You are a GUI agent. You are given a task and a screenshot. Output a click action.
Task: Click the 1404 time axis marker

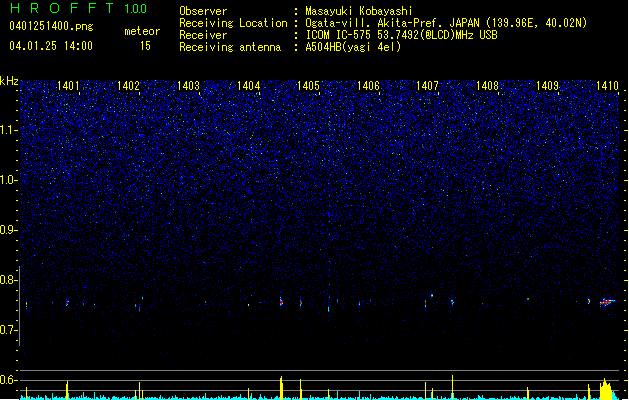coord(248,86)
